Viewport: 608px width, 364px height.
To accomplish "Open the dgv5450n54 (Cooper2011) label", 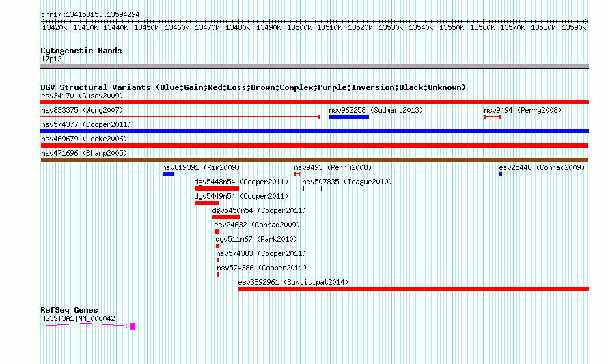I will (x=259, y=210).
